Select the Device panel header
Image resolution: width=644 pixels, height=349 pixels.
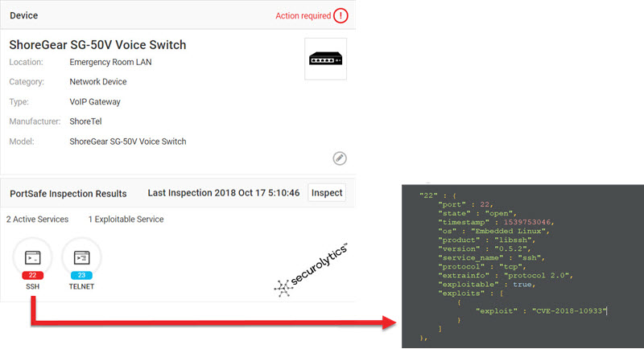(23, 15)
